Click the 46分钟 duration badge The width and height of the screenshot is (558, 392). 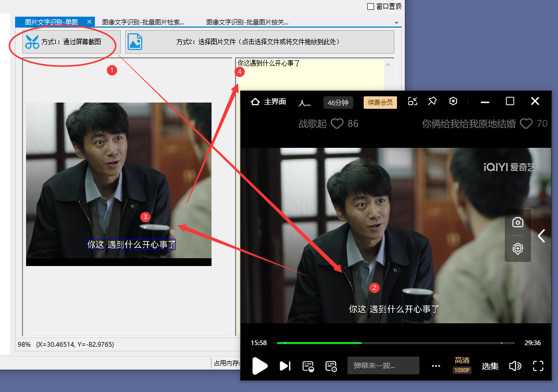(x=338, y=103)
